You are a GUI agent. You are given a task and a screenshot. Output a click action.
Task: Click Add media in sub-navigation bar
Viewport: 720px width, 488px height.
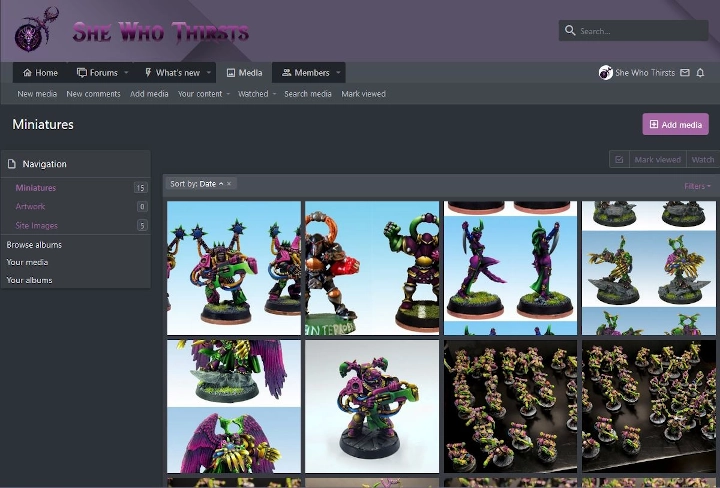coord(149,94)
